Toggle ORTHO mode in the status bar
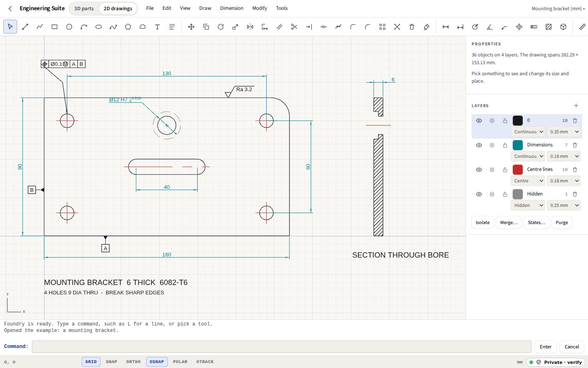The height and width of the screenshot is (368, 588). 133,362
